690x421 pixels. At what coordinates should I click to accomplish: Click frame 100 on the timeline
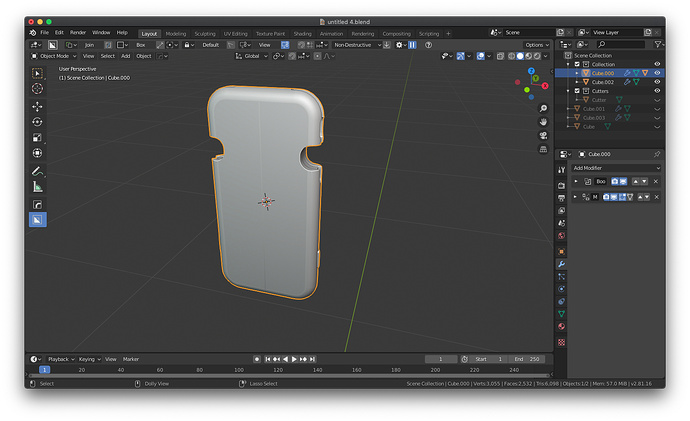click(239, 370)
